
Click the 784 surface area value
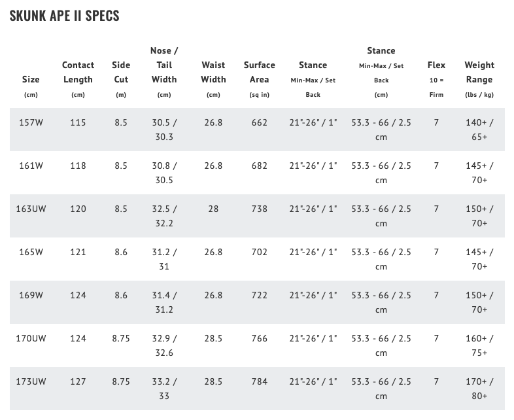[x=260, y=381]
